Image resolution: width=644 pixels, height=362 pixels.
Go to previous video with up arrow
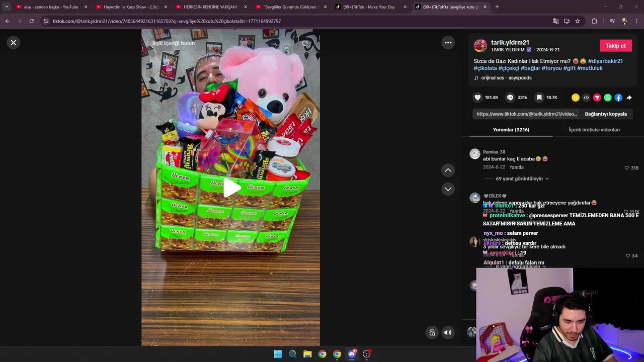click(x=448, y=170)
